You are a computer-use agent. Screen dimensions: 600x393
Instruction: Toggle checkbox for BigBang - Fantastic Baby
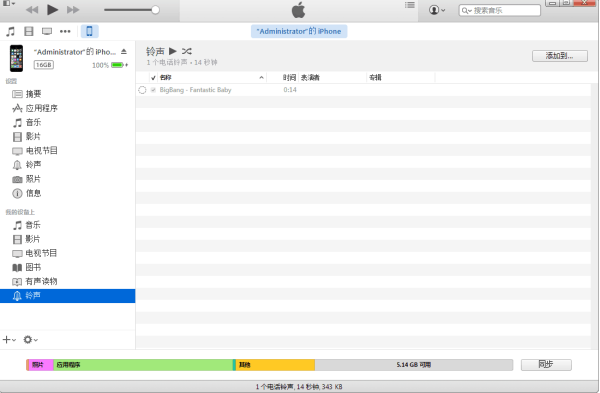[x=153, y=90]
